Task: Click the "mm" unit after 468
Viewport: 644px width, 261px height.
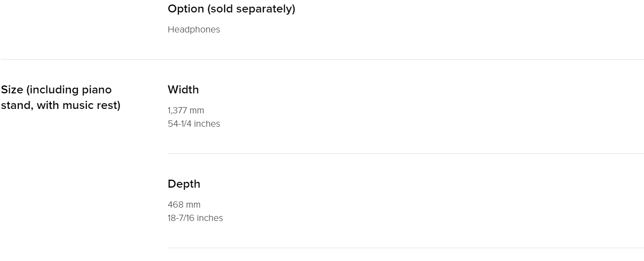Action: click(x=193, y=205)
